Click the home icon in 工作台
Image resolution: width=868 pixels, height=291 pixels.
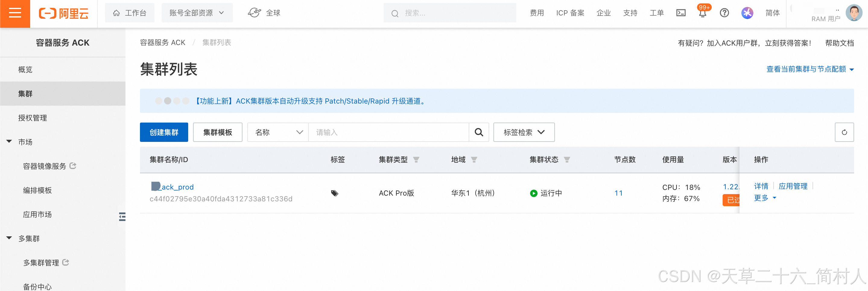coord(116,13)
